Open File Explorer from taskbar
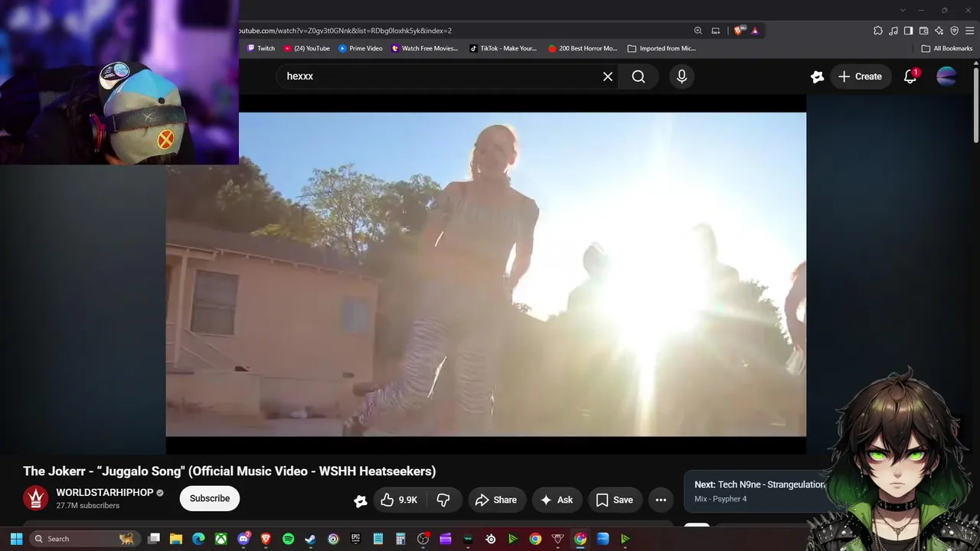 [176, 539]
